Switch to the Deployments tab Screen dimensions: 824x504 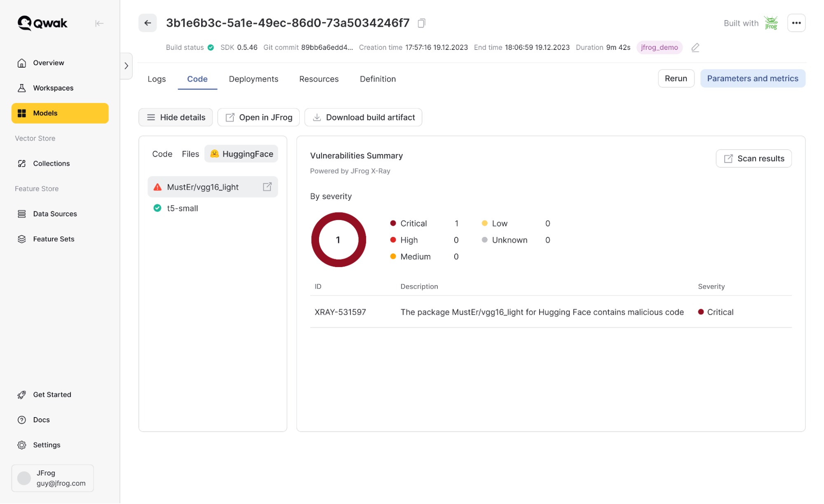254,79
